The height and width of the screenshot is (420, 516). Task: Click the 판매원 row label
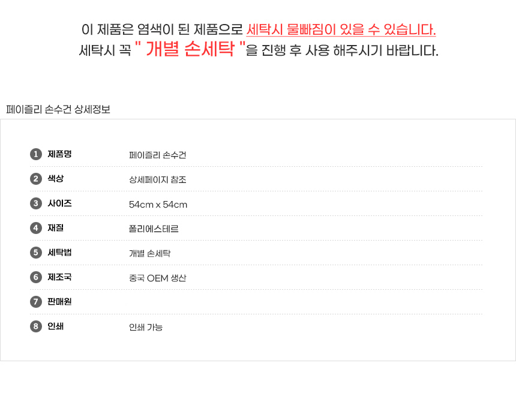coord(60,302)
